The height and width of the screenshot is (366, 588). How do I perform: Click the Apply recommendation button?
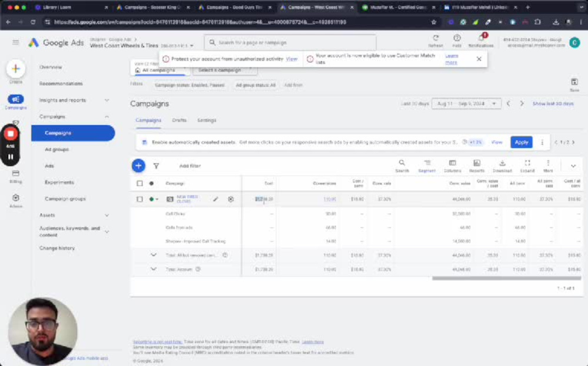521,142
